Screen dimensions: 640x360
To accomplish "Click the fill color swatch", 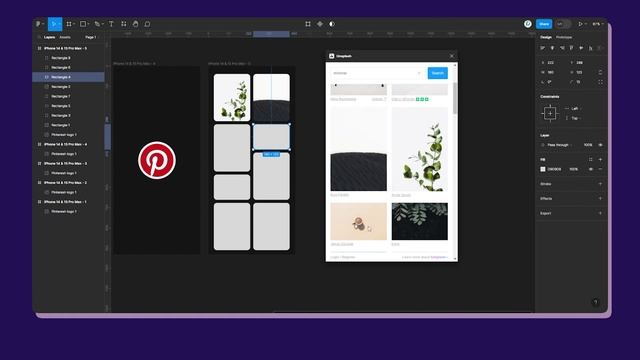I will (x=543, y=169).
